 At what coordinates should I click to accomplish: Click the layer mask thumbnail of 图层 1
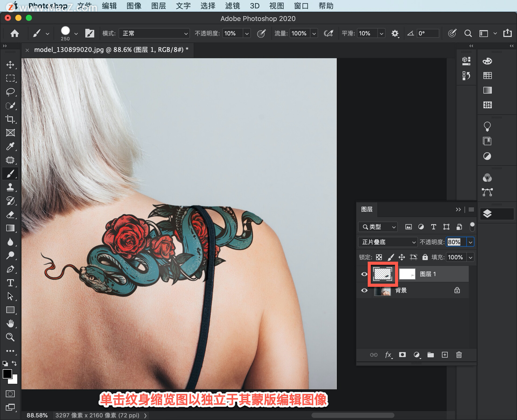(x=407, y=274)
